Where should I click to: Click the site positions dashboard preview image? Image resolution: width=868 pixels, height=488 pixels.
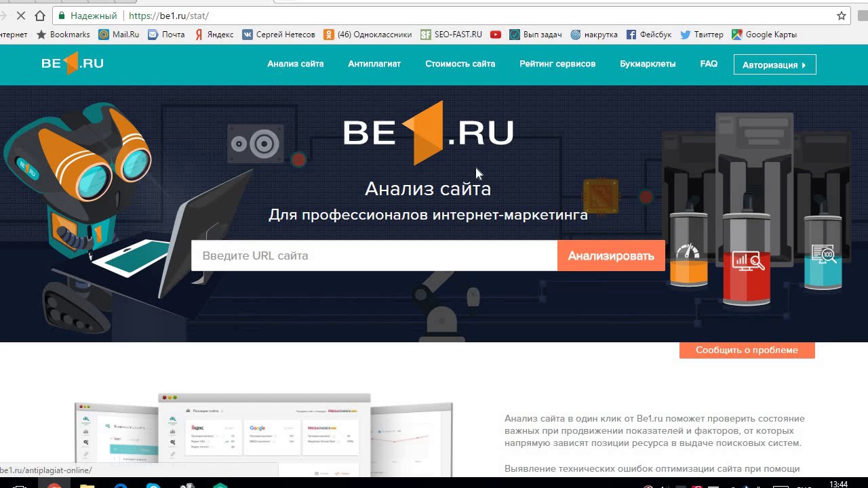264,434
